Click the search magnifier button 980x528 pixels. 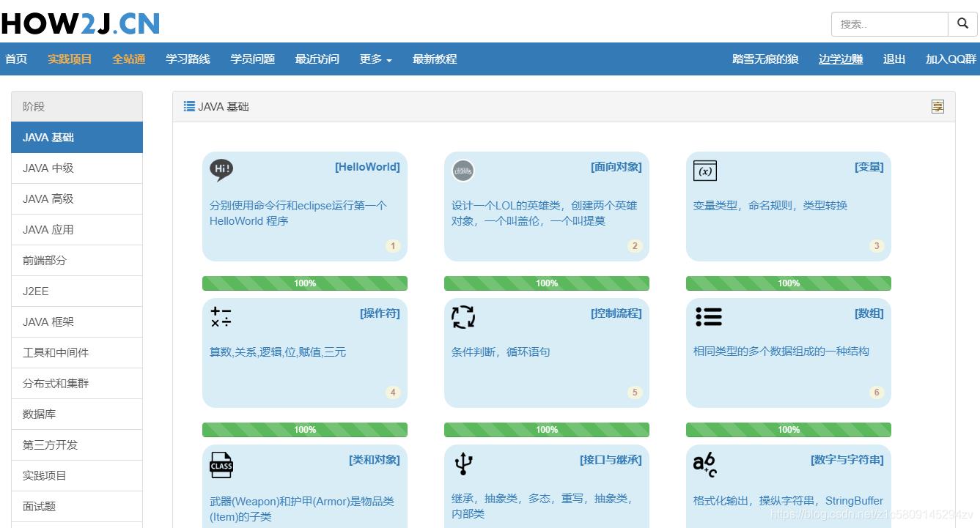pyautogui.click(x=962, y=24)
